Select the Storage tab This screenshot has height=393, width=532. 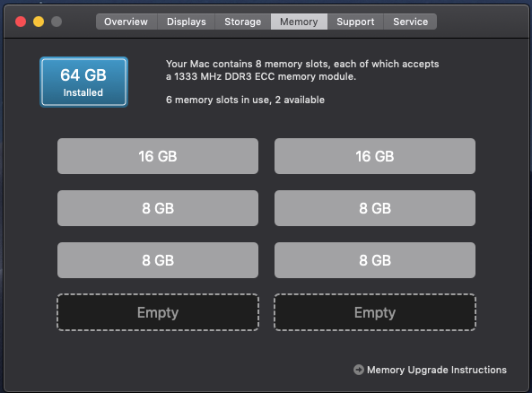click(243, 22)
